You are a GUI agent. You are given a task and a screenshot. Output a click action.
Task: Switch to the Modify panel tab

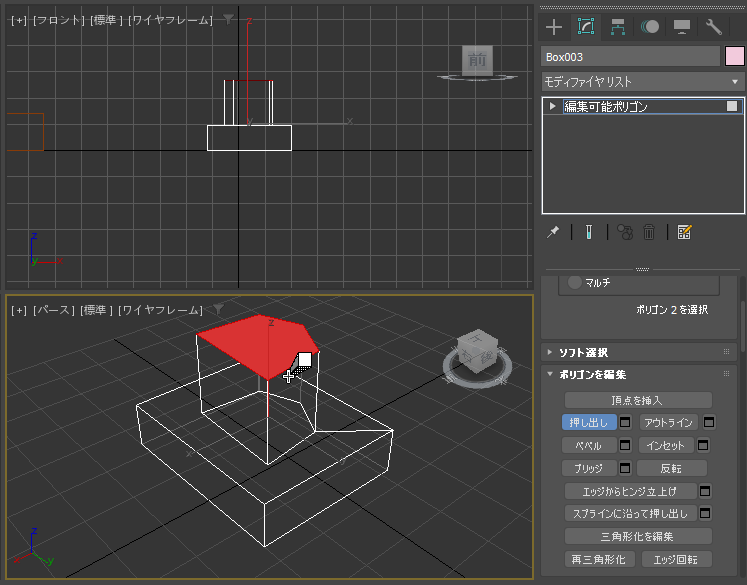coord(586,27)
